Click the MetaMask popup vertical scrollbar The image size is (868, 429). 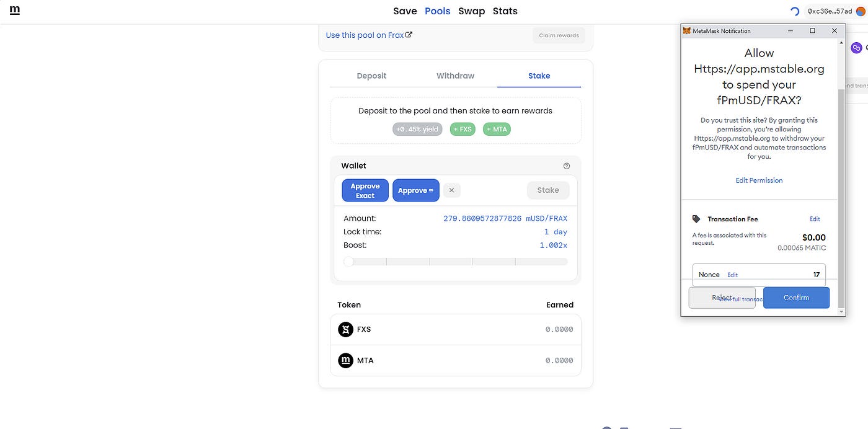841,198
